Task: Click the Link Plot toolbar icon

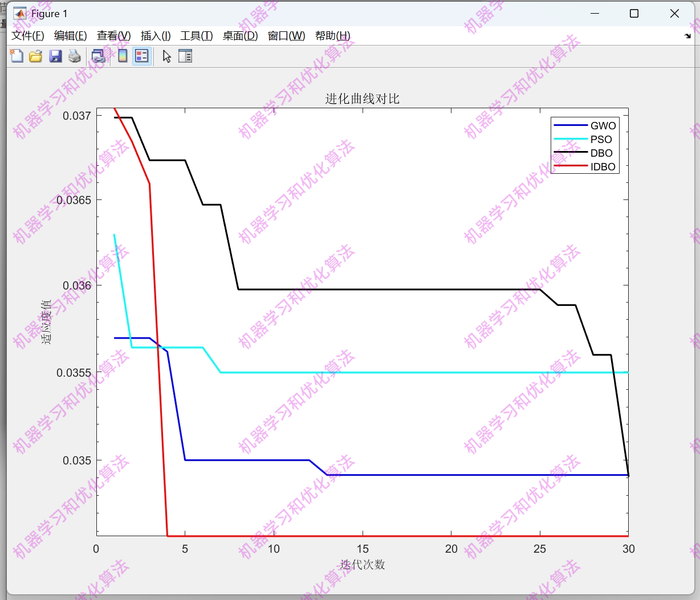Action: (99, 56)
